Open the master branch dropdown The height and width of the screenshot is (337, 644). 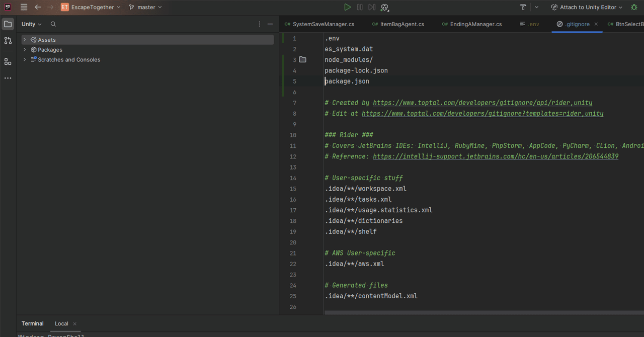(145, 7)
